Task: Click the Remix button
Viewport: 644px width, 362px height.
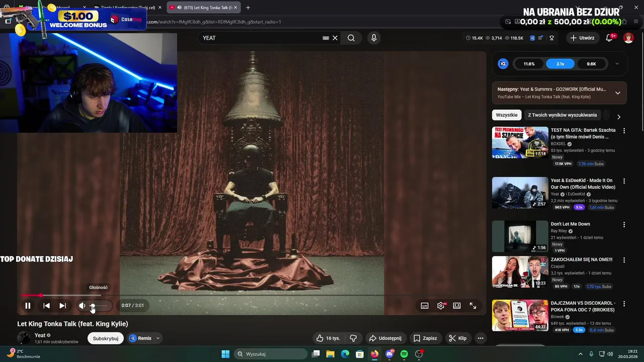Action: coord(140,338)
